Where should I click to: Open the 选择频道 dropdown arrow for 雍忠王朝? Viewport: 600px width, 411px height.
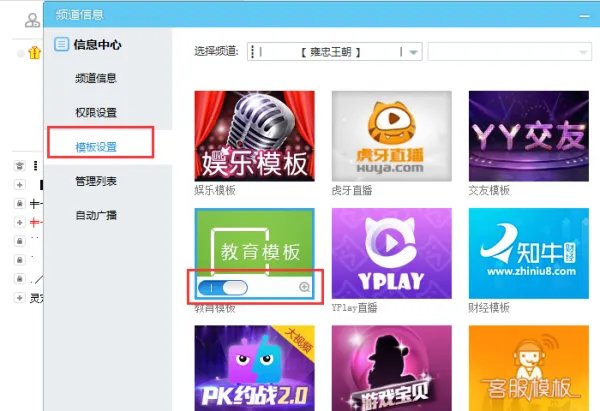[x=413, y=52]
